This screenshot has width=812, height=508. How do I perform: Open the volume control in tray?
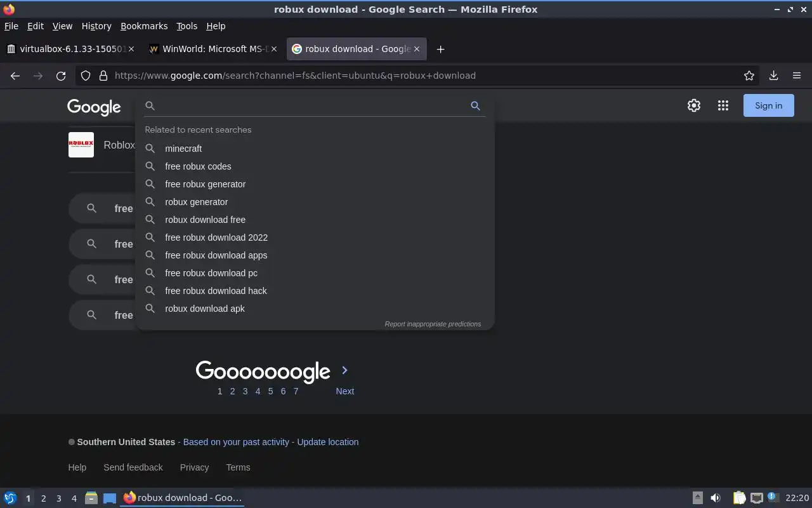716,498
